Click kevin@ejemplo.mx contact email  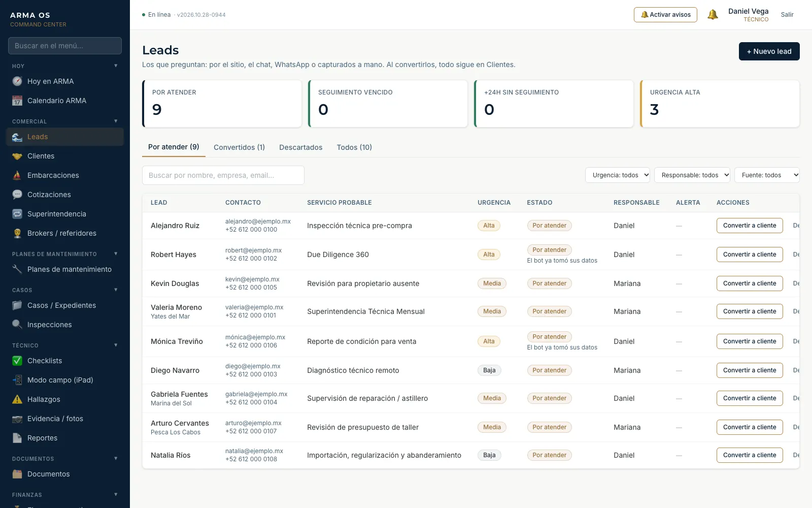[252, 279]
